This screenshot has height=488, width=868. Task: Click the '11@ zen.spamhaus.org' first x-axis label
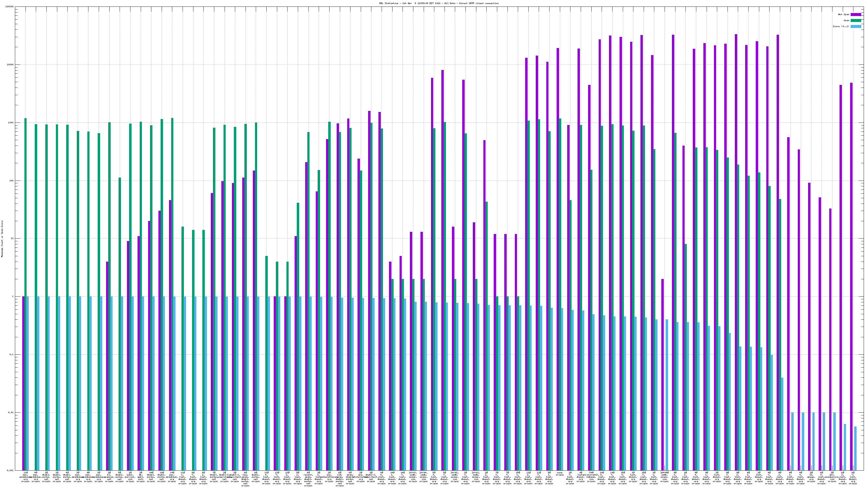[25, 477]
